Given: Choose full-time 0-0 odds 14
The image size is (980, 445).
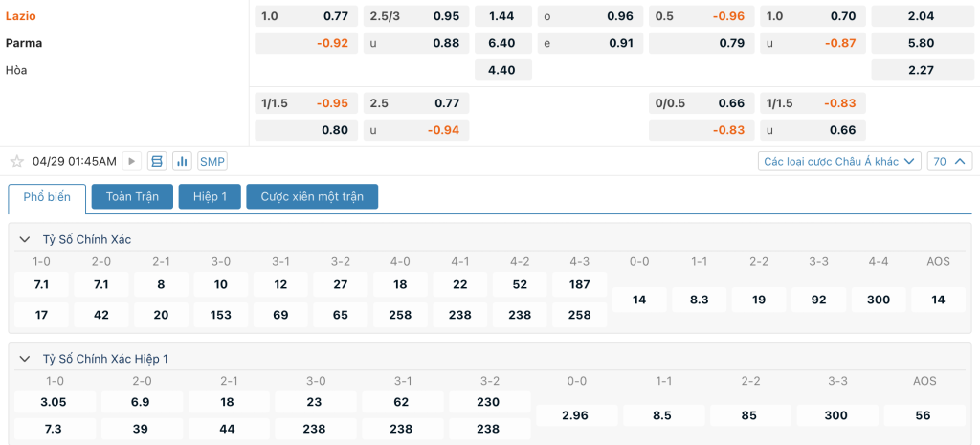Looking at the screenshot, I should (639, 300).
